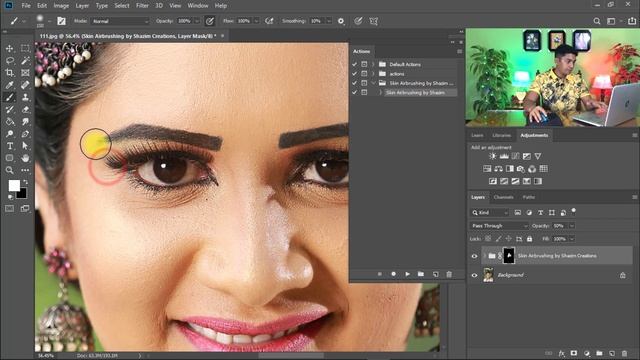
Task: Open the Filter menu
Action: [x=142, y=6]
